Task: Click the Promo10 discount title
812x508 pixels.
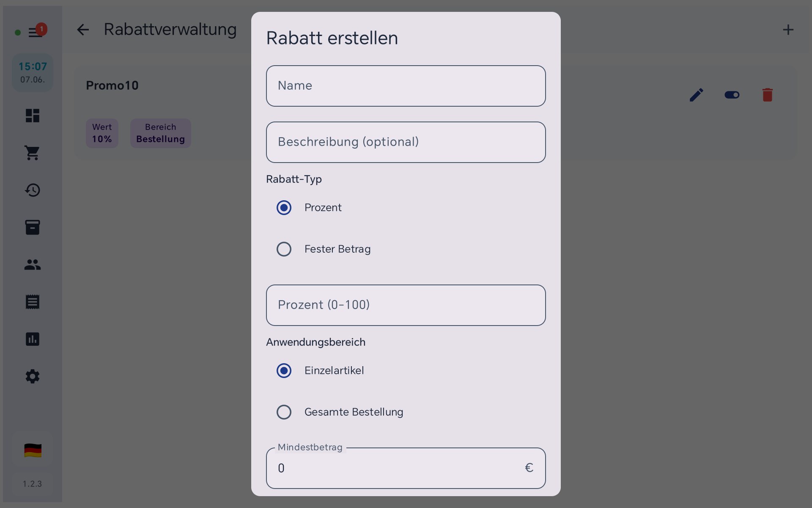Action: point(112,86)
